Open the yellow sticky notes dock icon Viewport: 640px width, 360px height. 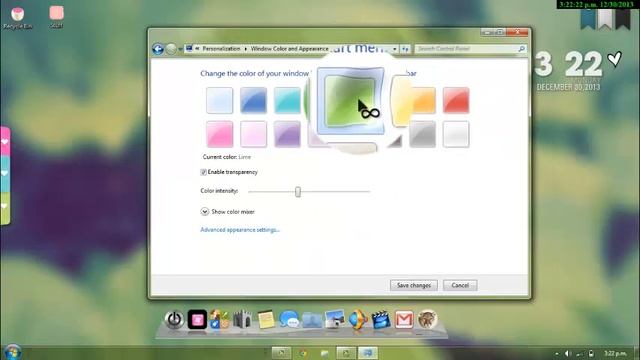click(x=266, y=319)
